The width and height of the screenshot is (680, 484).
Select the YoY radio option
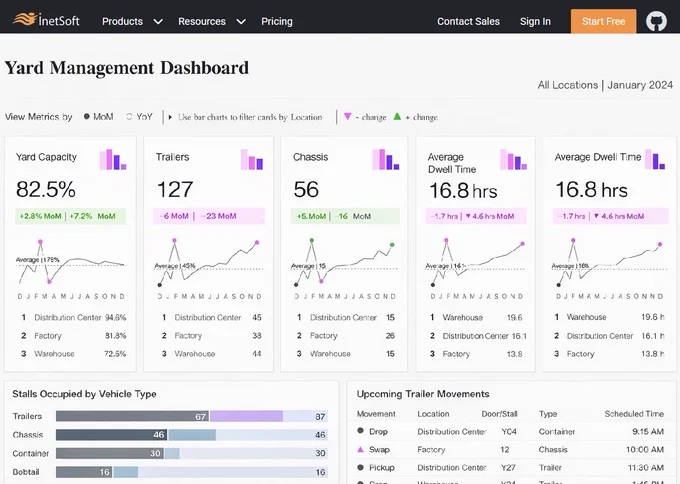click(x=139, y=117)
